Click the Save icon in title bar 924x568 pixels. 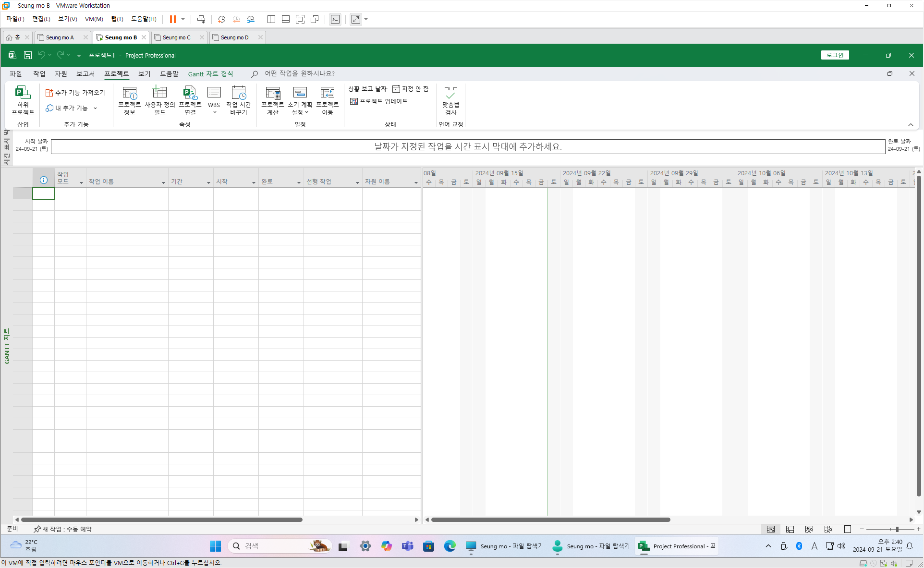[x=28, y=55]
